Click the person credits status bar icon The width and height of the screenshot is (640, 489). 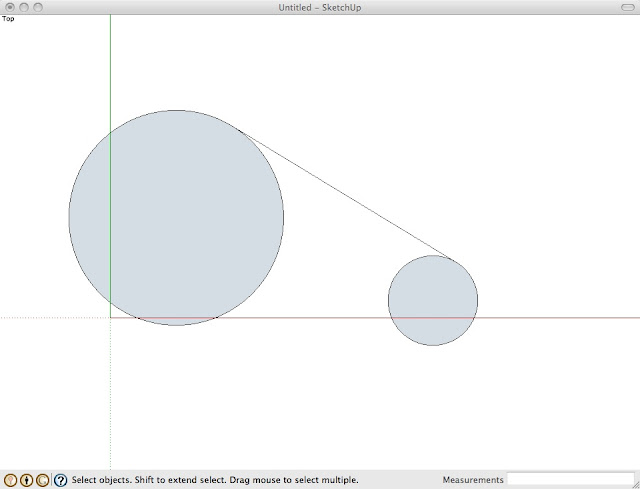click(x=27, y=480)
